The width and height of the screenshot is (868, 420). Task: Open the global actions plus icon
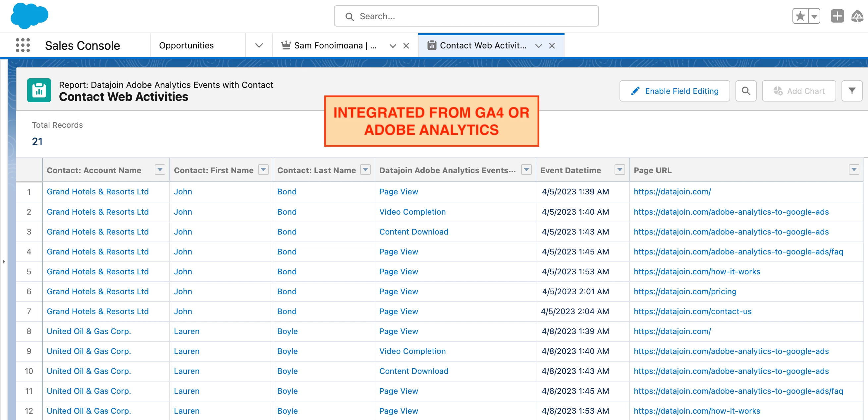point(837,16)
